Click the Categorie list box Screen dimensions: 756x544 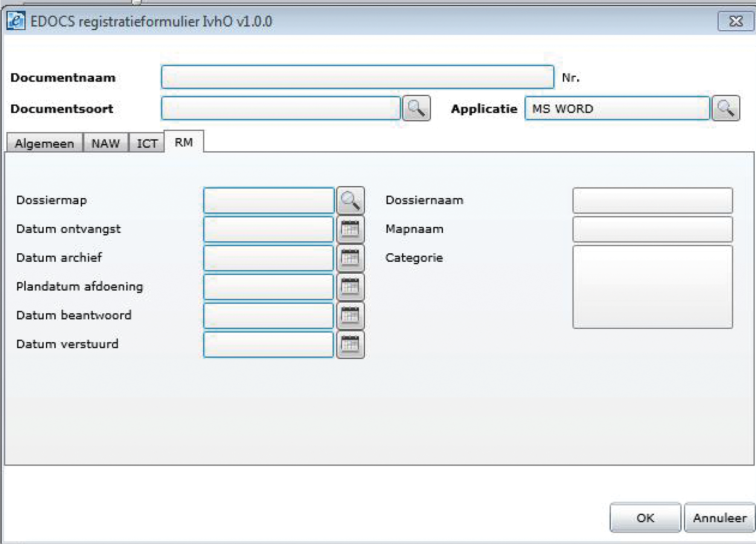tap(652, 286)
